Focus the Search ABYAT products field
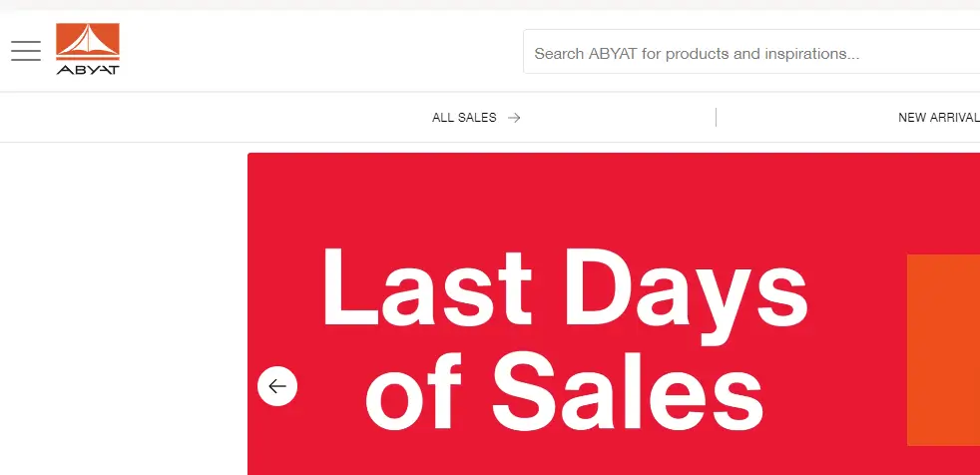Screen dimensions: 980x475 click(751, 51)
